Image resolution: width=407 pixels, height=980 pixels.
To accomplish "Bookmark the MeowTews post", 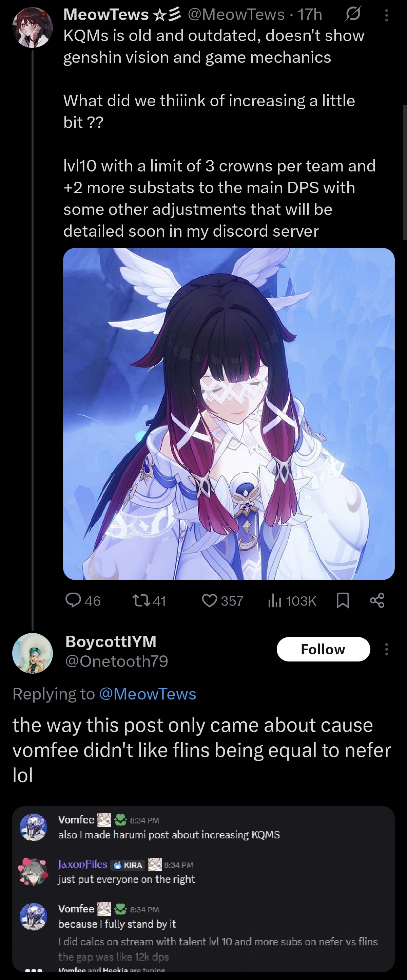I will click(343, 601).
